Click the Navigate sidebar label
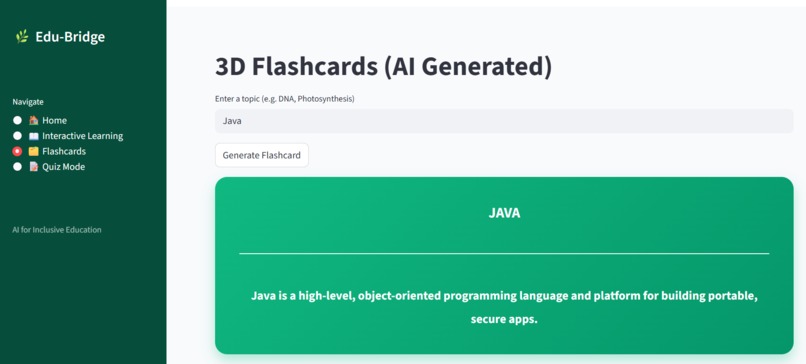 coord(28,102)
